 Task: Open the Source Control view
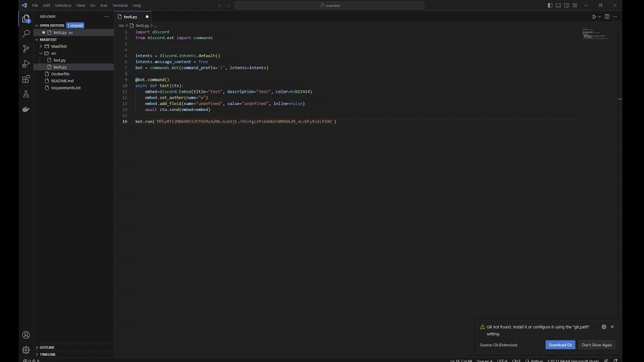26,49
